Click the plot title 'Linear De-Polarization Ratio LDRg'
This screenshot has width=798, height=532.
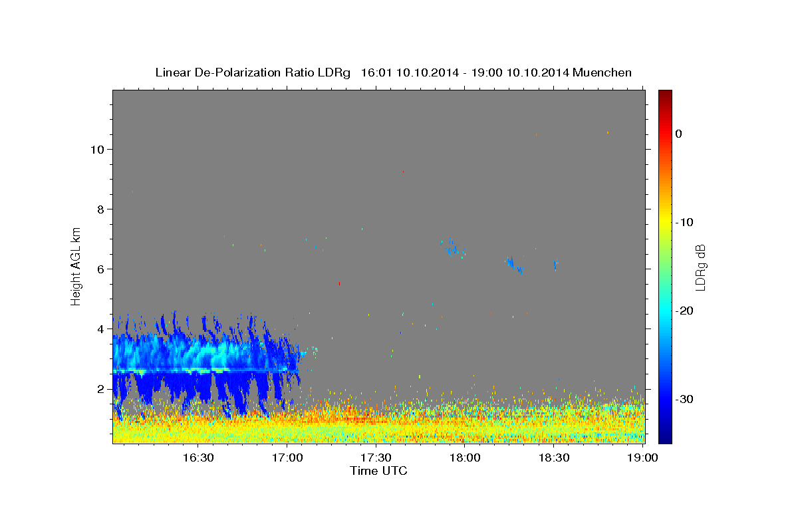[x=253, y=72]
